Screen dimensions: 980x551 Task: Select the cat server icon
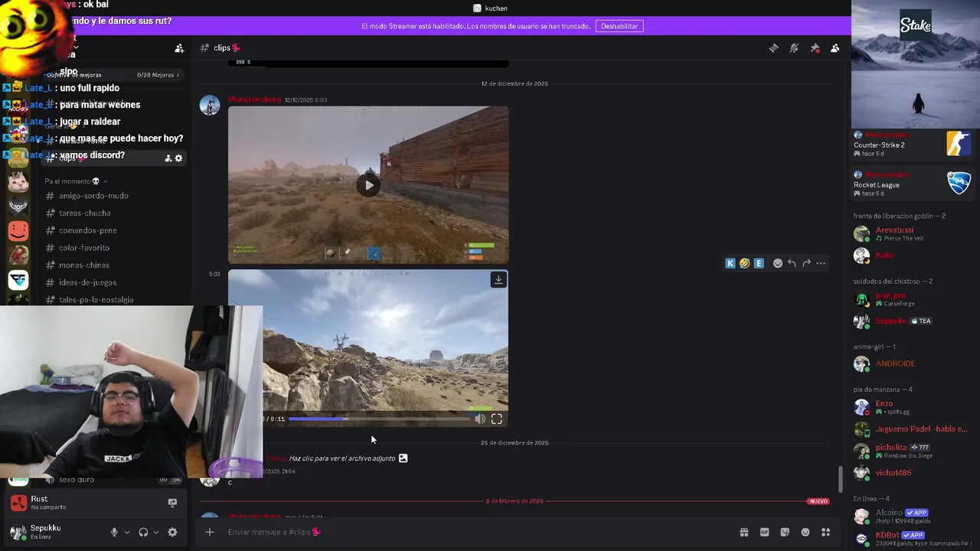[x=18, y=182]
